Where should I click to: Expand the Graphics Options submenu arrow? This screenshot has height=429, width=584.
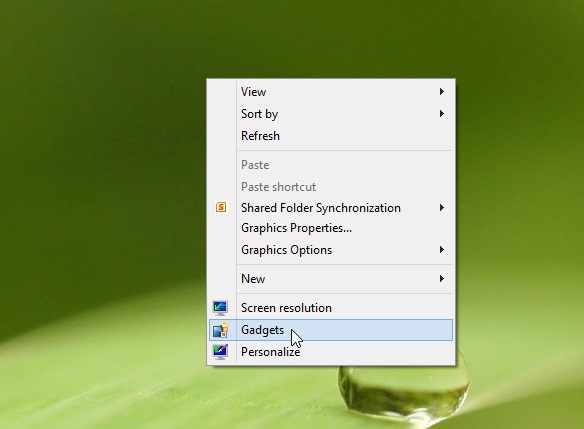pos(442,250)
